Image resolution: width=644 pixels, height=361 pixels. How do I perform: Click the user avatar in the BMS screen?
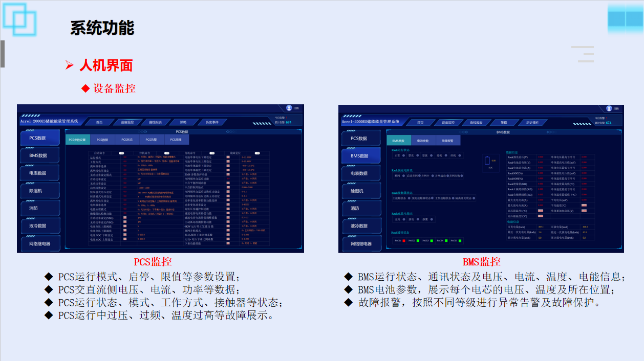tap(609, 108)
